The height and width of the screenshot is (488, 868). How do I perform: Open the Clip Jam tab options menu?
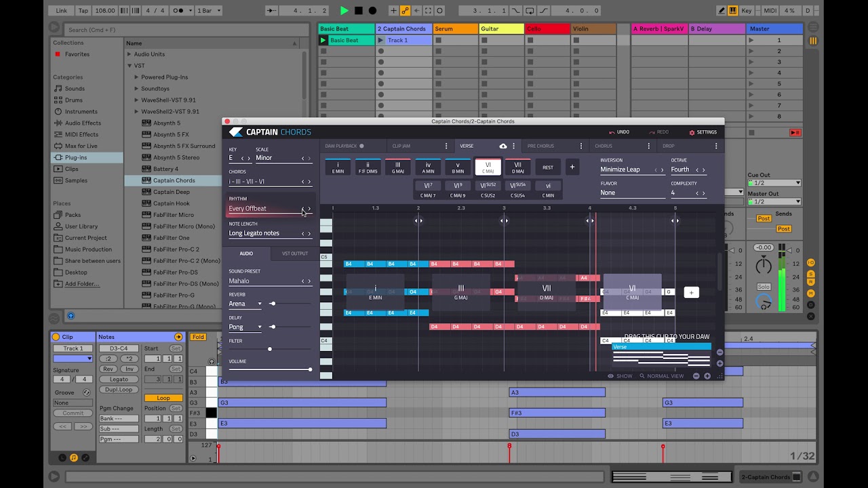coord(446,146)
